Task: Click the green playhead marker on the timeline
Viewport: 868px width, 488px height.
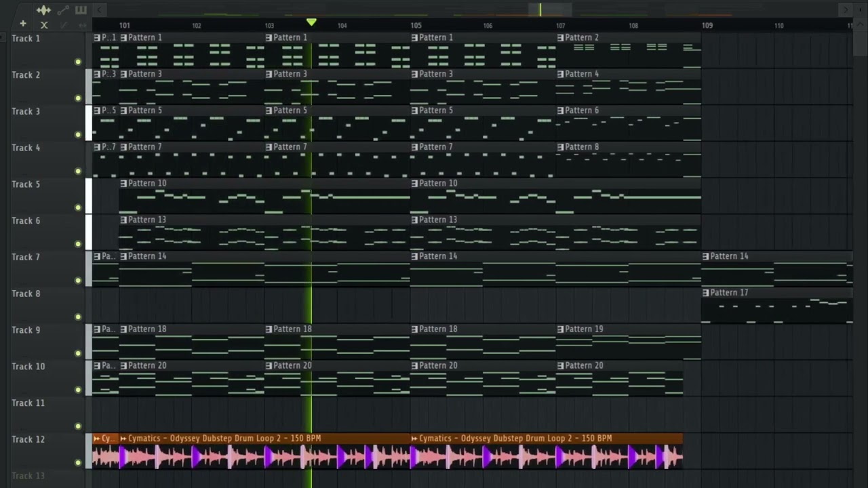Action: click(311, 23)
